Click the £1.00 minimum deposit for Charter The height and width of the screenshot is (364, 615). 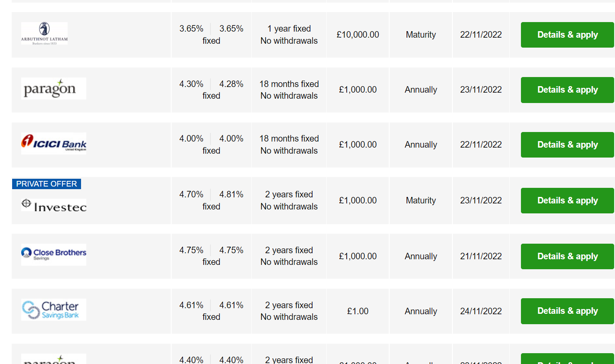click(358, 311)
